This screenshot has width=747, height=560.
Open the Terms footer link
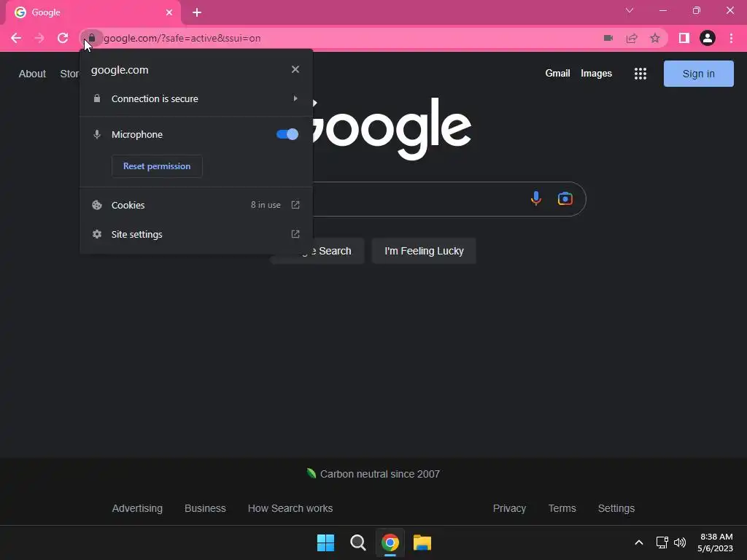(562, 508)
